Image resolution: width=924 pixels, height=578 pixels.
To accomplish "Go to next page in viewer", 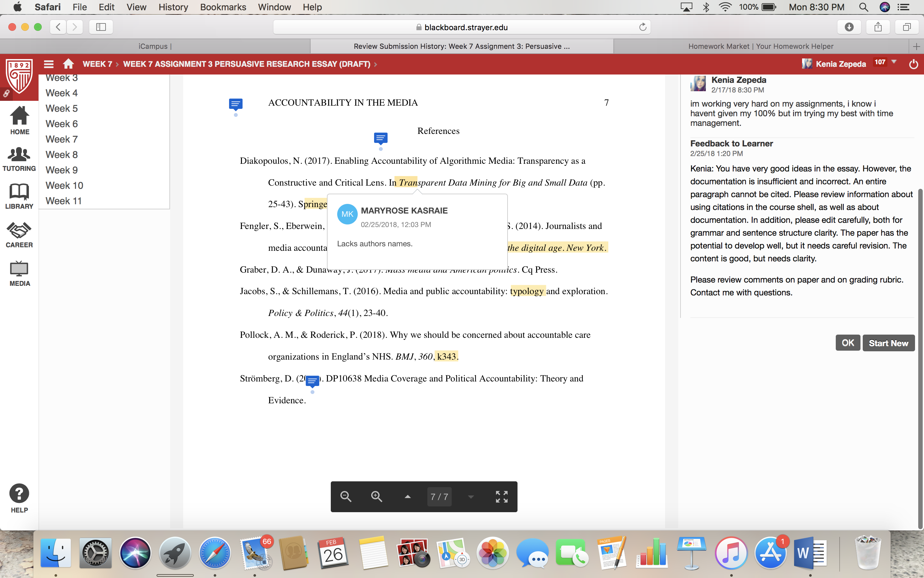I will point(471,496).
